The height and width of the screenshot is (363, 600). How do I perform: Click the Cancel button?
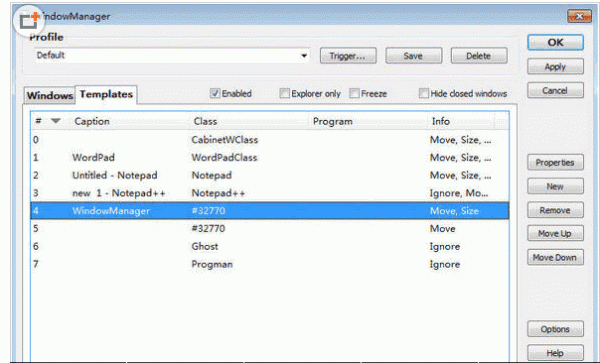pos(555,90)
